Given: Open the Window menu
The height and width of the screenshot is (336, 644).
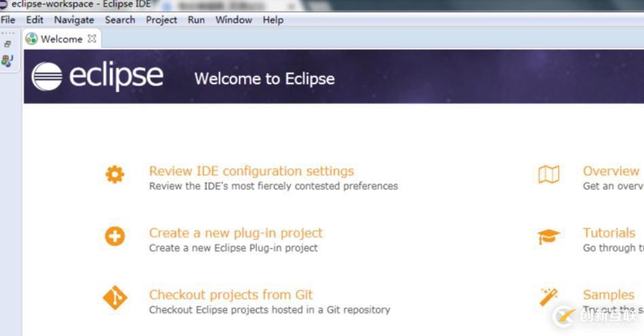Looking at the screenshot, I should pyautogui.click(x=234, y=20).
